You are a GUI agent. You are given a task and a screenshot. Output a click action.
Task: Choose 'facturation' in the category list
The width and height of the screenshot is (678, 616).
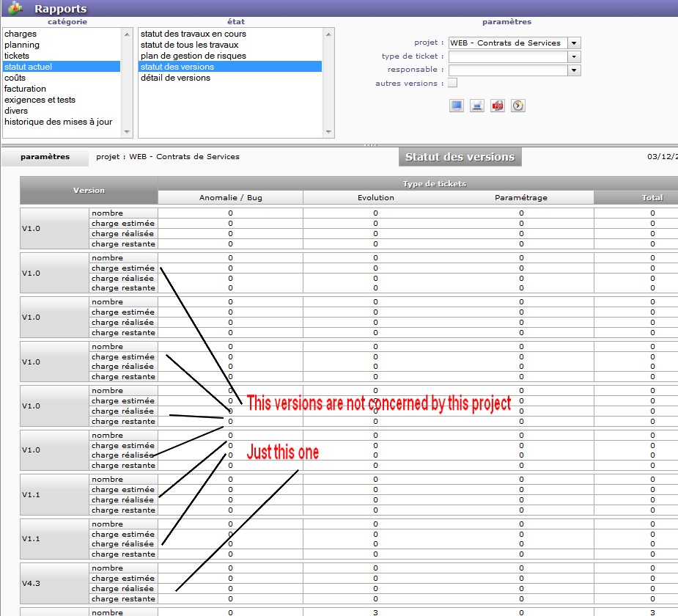click(25, 89)
